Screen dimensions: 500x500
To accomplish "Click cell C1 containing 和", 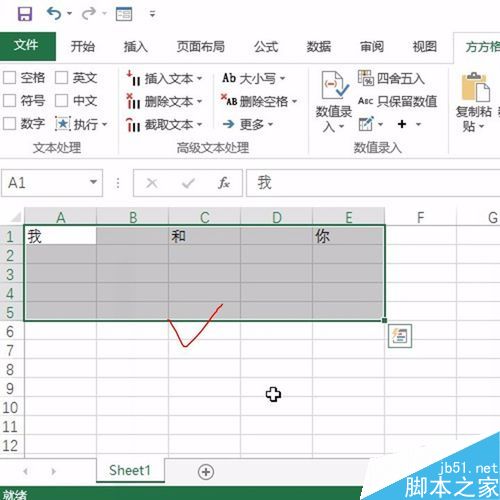I will pyautogui.click(x=204, y=236).
